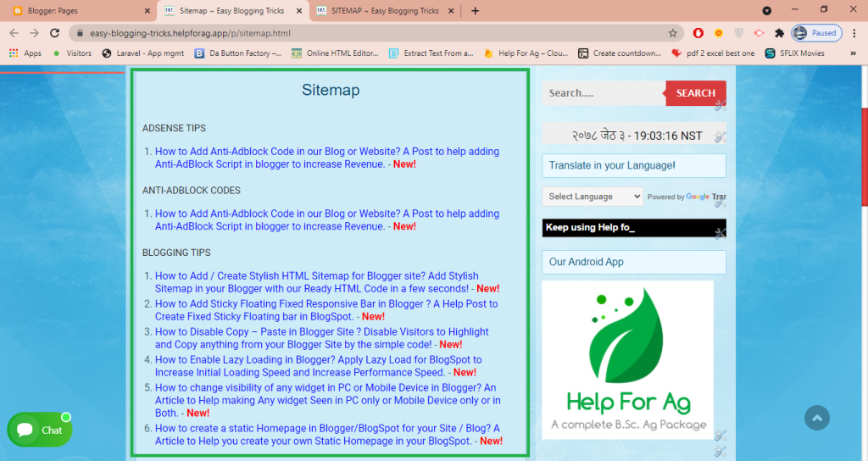Open create a static Homepage post

coord(327,435)
